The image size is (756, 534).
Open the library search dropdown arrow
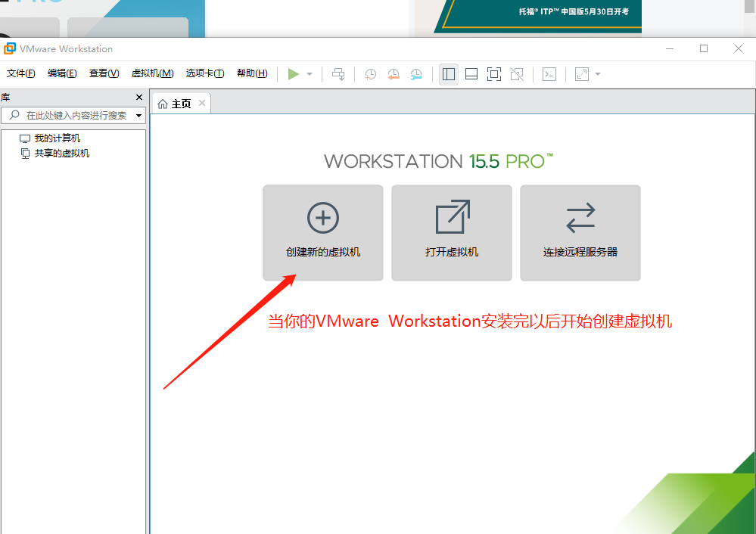(x=138, y=116)
